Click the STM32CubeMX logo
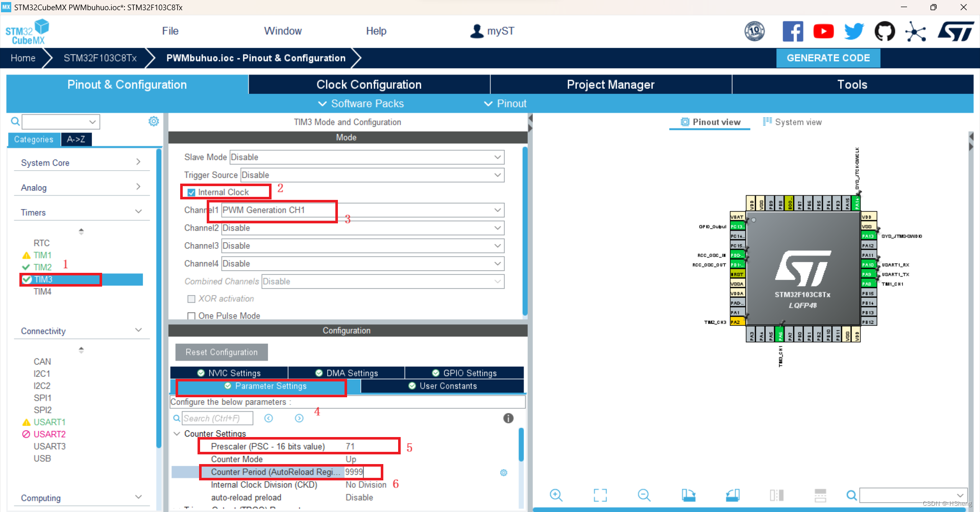 27,32
